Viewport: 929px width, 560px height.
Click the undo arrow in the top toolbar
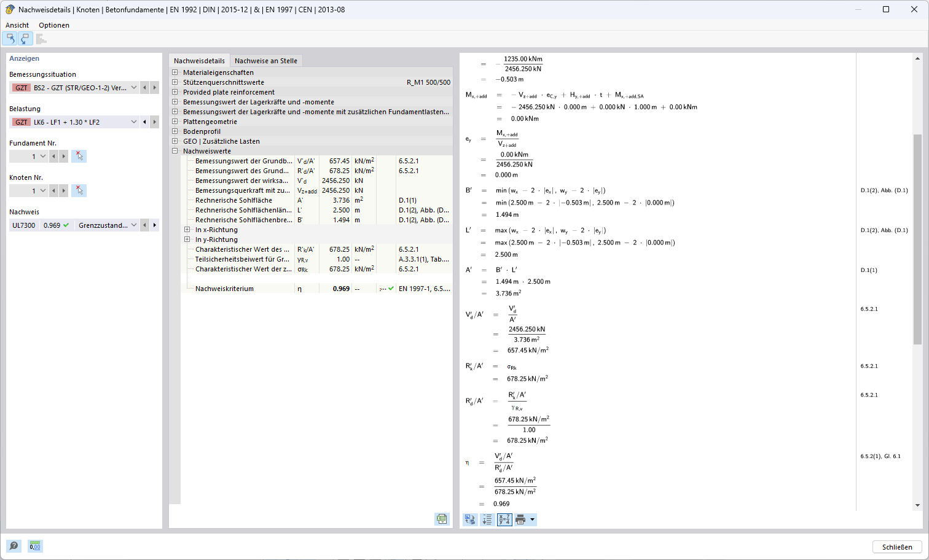tap(10, 38)
